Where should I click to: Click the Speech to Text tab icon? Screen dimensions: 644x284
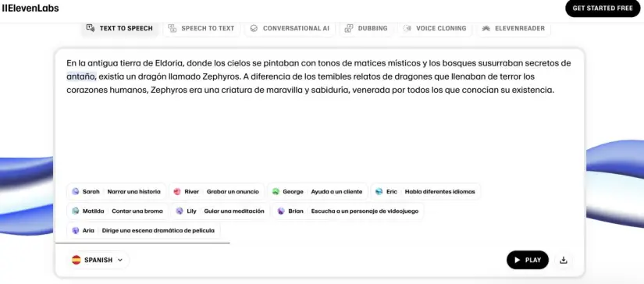(173, 28)
